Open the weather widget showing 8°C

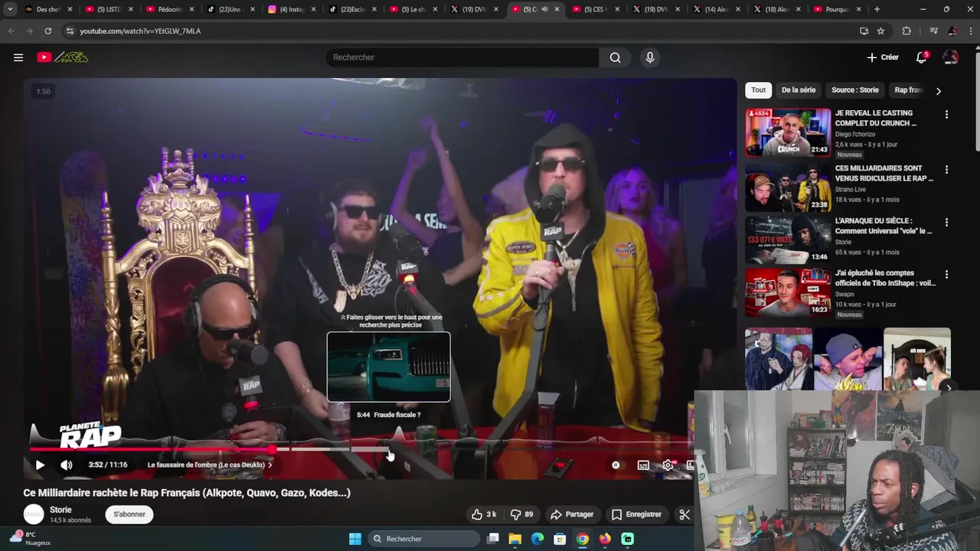coord(31,539)
